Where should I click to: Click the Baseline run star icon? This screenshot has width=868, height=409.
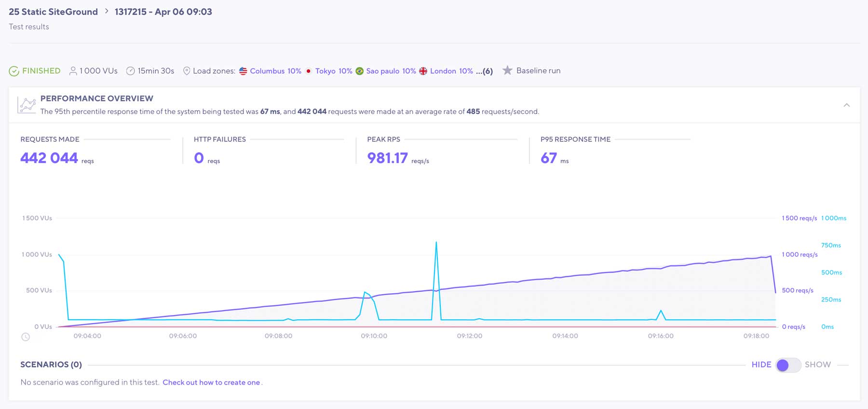(507, 70)
